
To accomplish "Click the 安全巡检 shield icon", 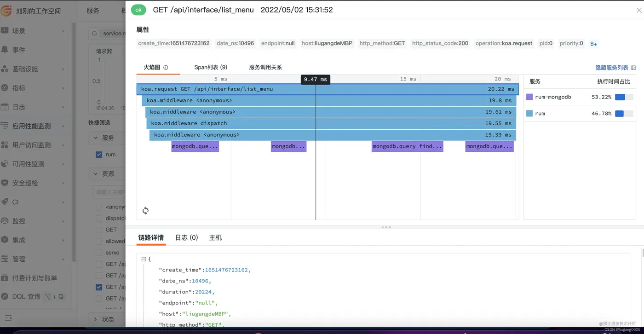I will coord(5,183).
